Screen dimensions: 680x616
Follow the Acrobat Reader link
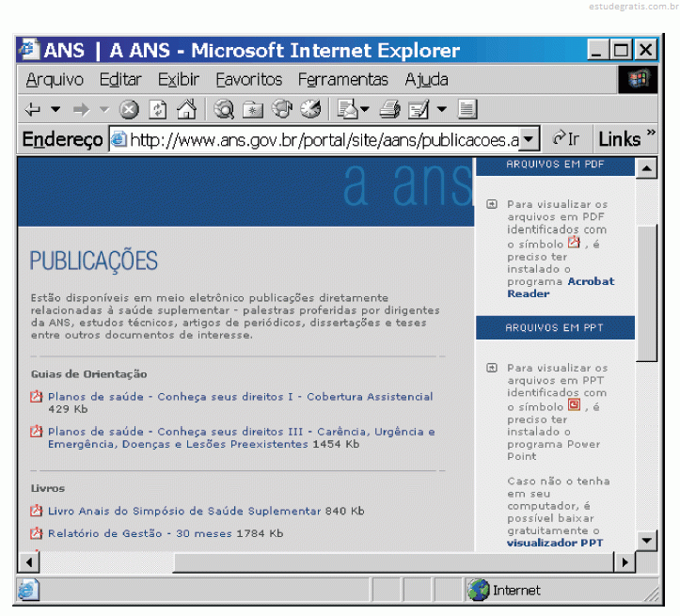click(x=561, y=288)
